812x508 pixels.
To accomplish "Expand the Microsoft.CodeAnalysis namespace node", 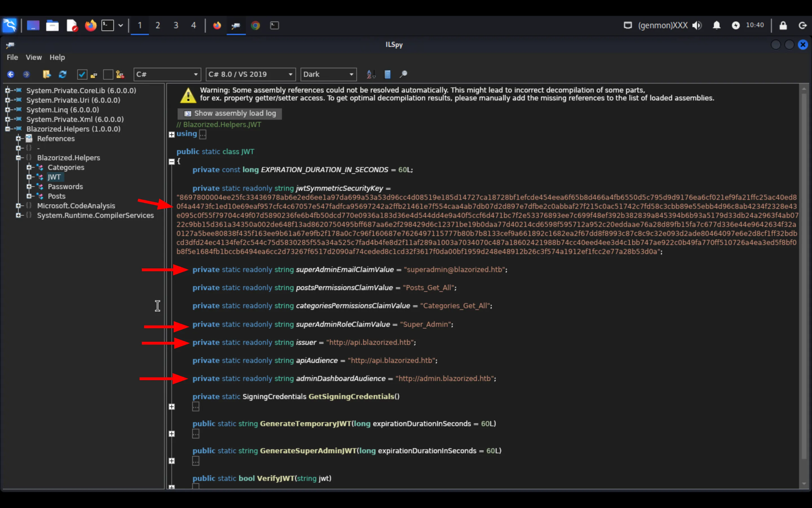I will point(18,206).
